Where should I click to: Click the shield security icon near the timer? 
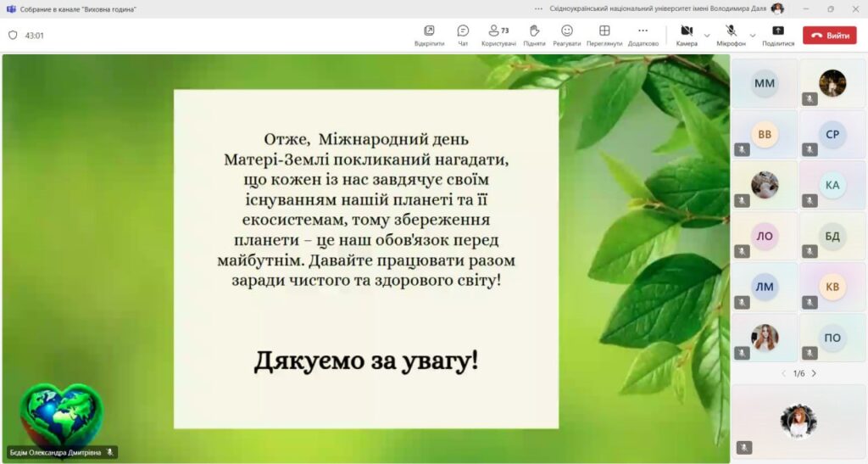pos(13,36)
